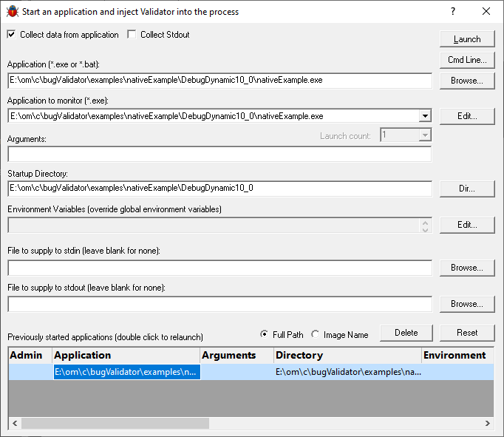The width and height of the screenshot is (504, 437).
Task: Select the Full Path radio button
Action: click(x=264, y=334)
